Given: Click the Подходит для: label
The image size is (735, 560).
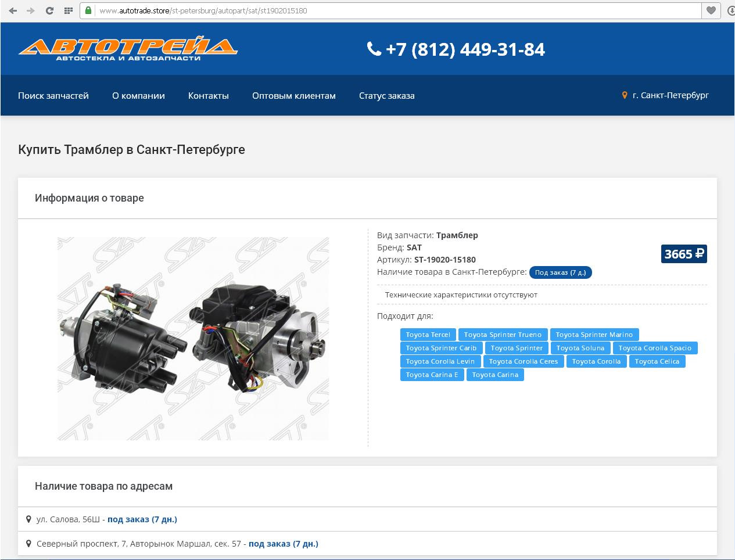Looking at the screenshot, I should click(x=405, y=316).
